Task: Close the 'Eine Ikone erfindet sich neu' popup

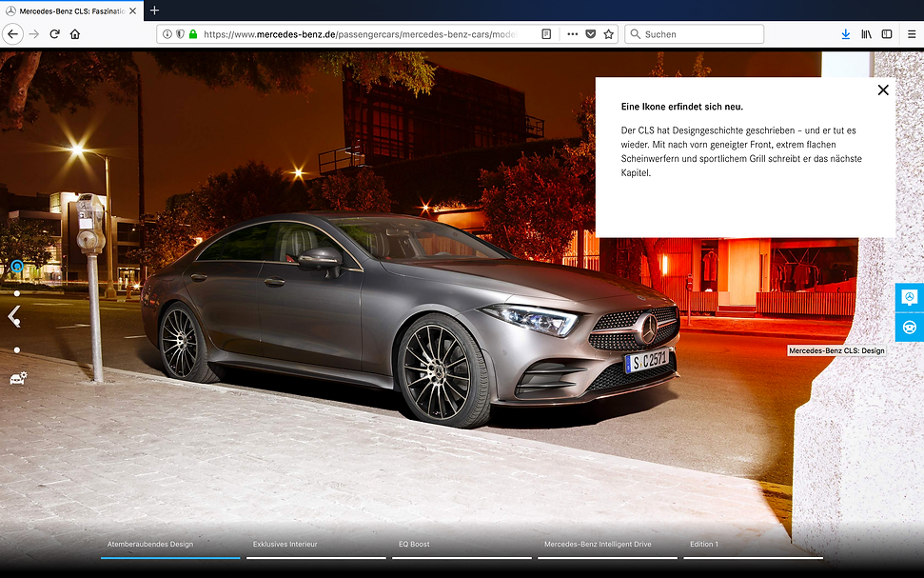Action: point(883,90)
